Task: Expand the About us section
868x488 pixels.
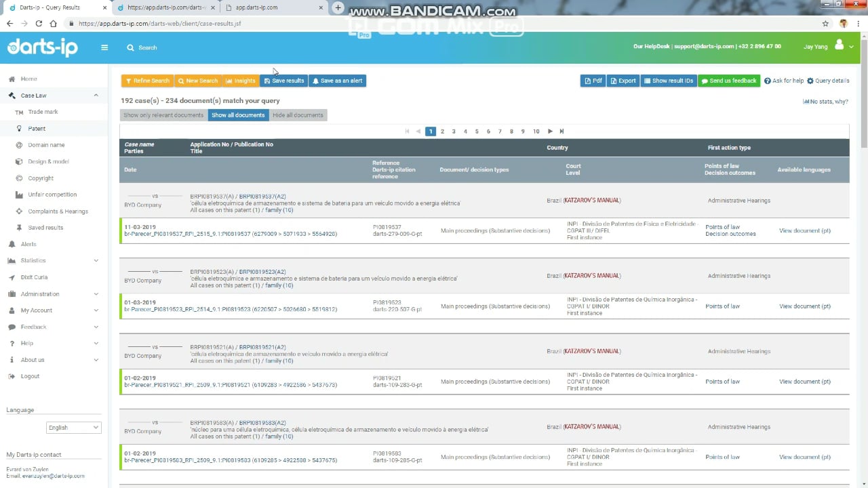Action: tap(96, 360)
